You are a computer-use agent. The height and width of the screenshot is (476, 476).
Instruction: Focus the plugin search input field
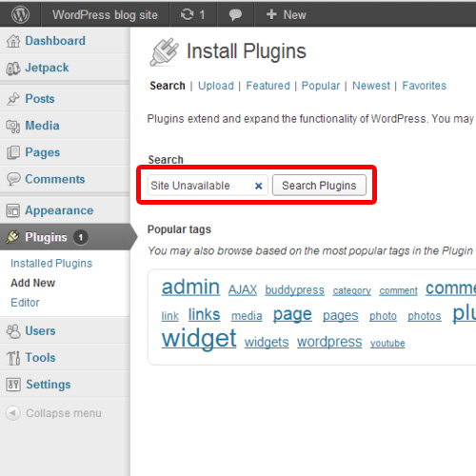[x=208, y=186]
